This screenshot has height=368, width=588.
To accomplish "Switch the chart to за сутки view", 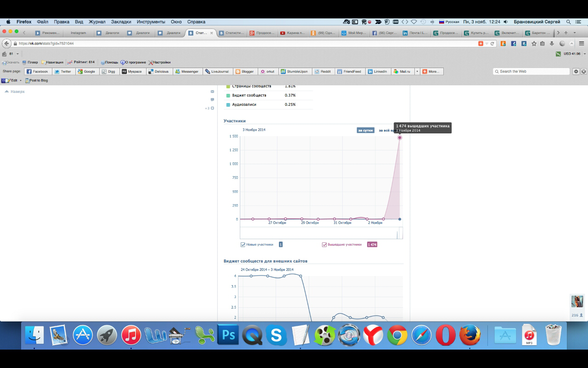I will pyautogui.click(x=365, y=130).
